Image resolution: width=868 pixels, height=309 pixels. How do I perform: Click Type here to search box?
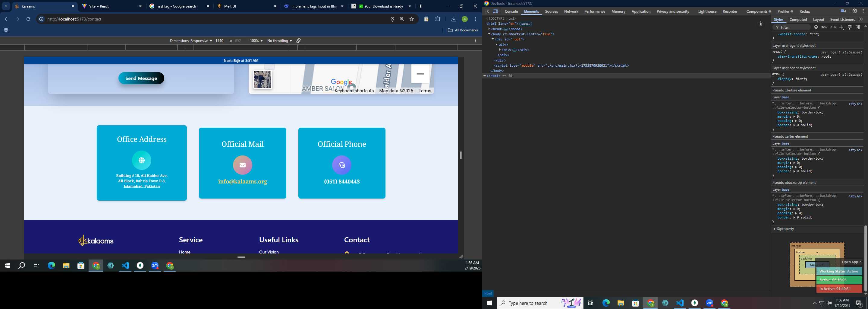point(540,303)
